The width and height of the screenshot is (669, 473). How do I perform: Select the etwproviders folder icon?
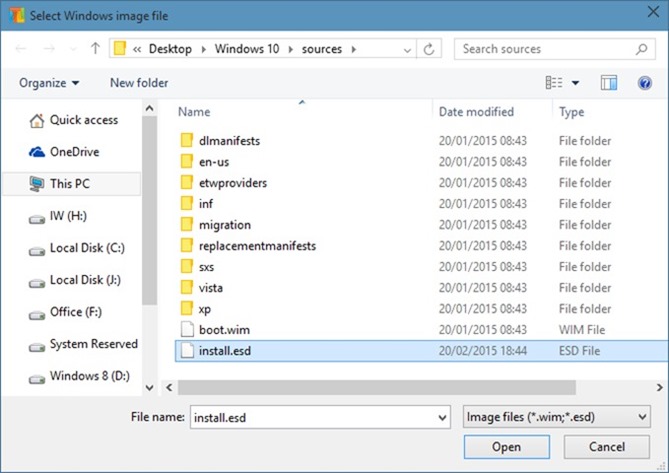tap(186, 182)
